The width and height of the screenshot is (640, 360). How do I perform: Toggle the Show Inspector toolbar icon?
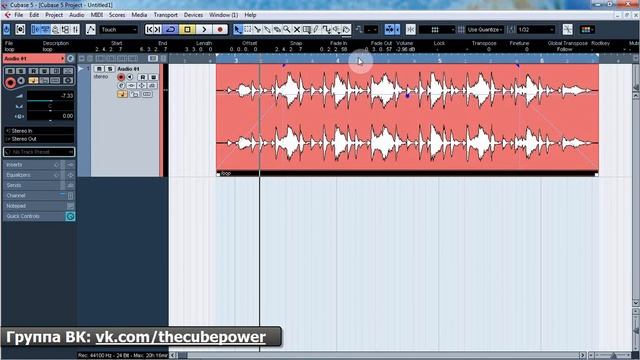36,29
